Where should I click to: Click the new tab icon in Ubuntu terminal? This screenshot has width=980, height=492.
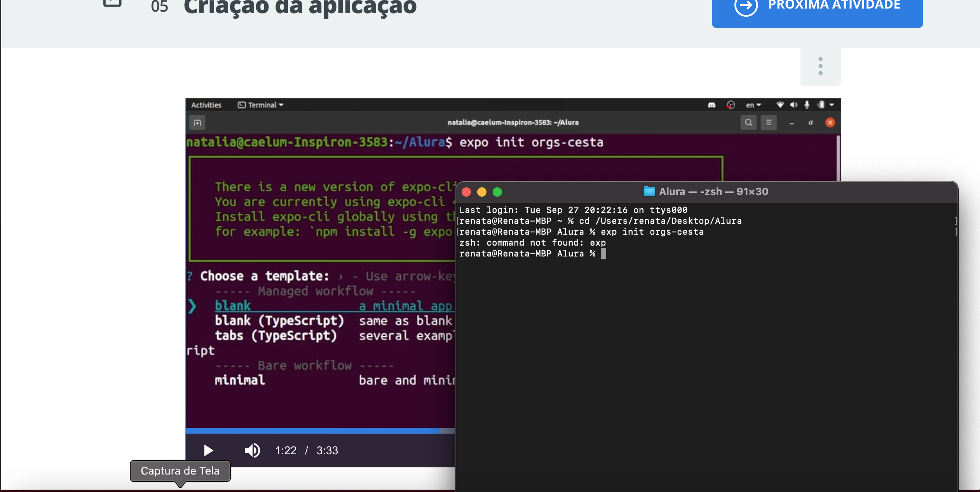197,123
